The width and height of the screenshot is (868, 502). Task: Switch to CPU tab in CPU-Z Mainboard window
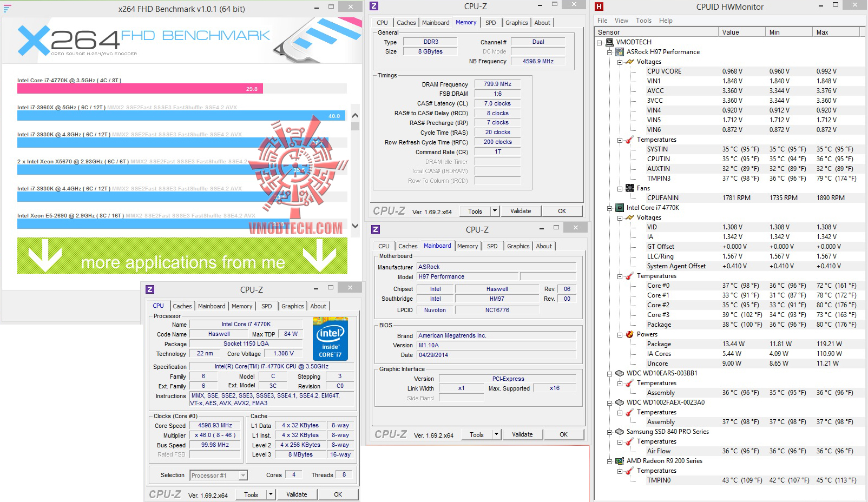point(384,246)
